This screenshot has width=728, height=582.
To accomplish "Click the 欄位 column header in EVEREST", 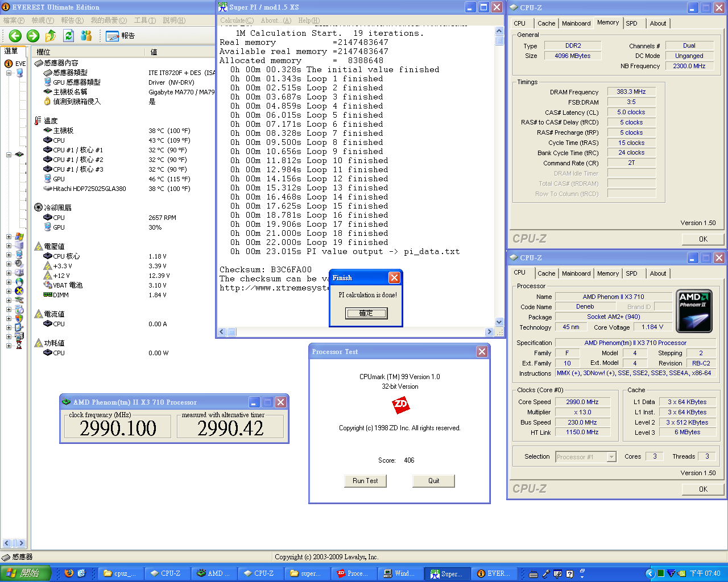I will click(x=89, y=52).
